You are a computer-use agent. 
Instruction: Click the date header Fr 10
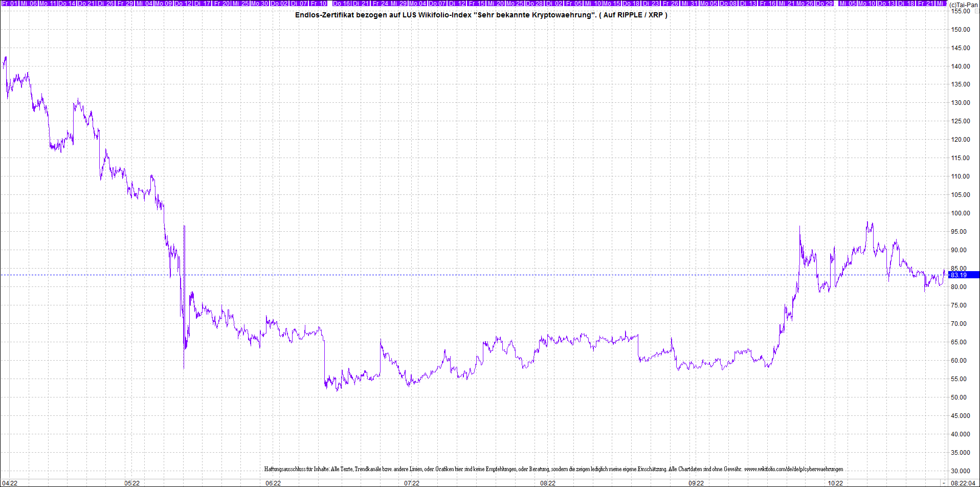pos(319,3)
